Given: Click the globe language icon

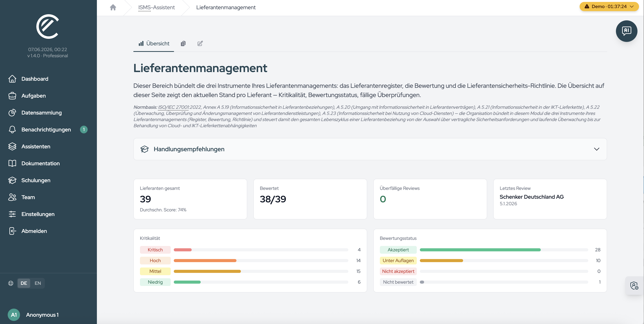Looking at the screenshot, I should point(11,283).
